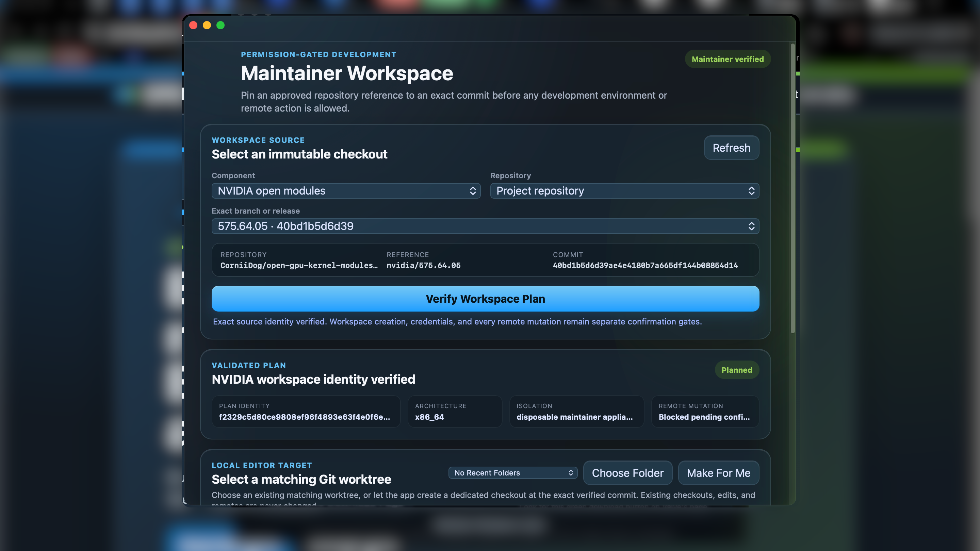Click the NVIDIA workspace identity verified heading
980x551 pixels.
click(313, 380)
